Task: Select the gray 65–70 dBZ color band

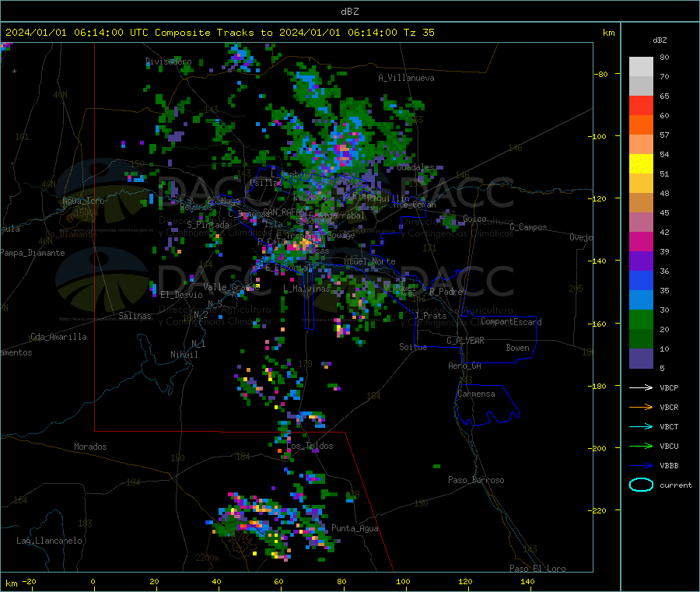Action: [x=641, y=86]
